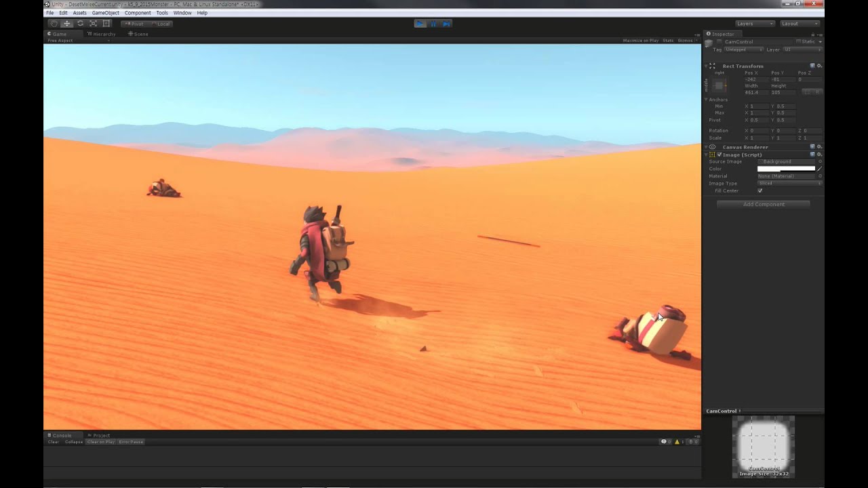
Task: Open Rect Transform settings gear
Action: click(x=819, y=66)
